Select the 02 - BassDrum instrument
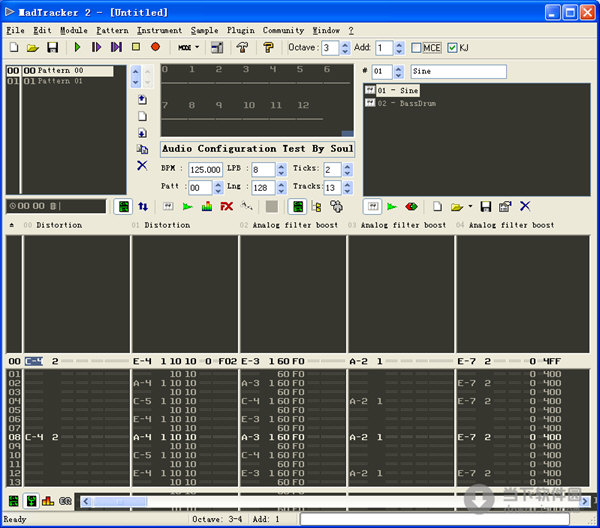This screenshot has height=528, width=600. pos(404,103)
